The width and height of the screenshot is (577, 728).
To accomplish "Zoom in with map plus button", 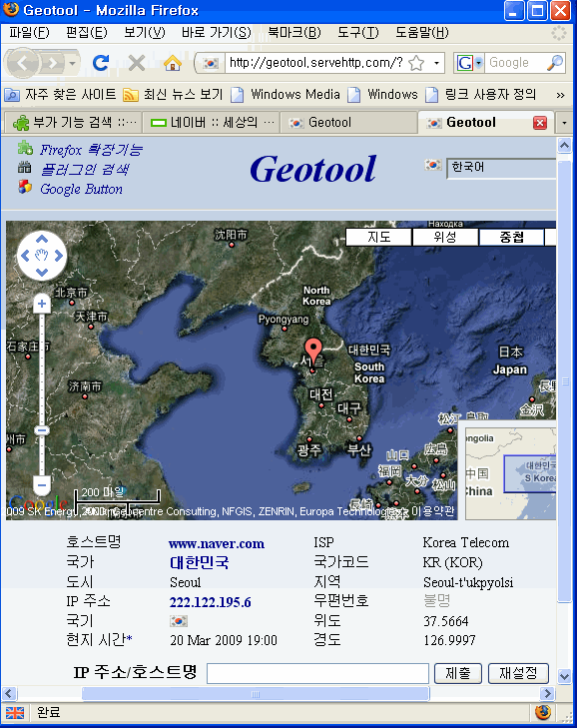I will point(42,304).
